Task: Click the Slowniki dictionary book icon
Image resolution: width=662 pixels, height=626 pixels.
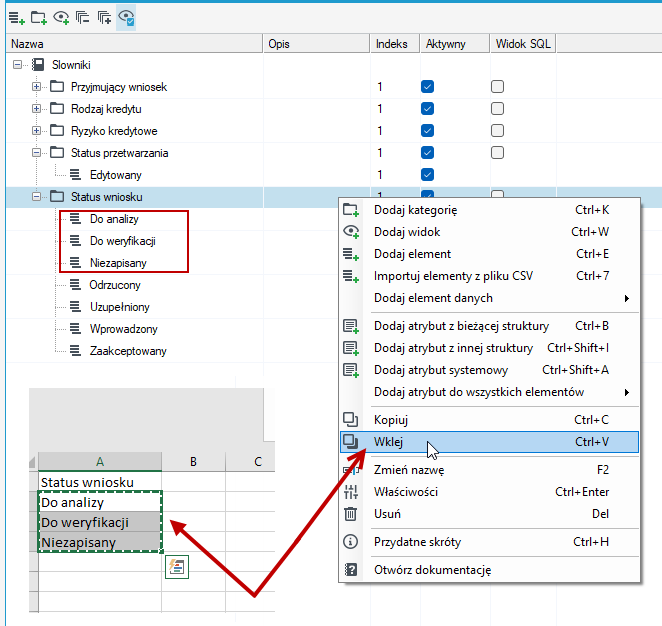Action: click(x=38, y=65)
